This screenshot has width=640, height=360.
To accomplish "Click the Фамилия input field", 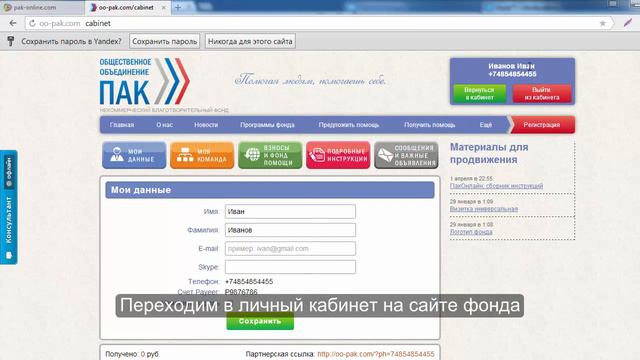I will pyautogui.click(x=290, y=230).
